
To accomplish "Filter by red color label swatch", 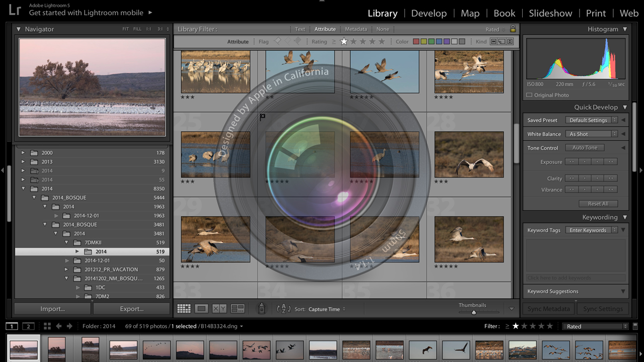I will [416, 42].
